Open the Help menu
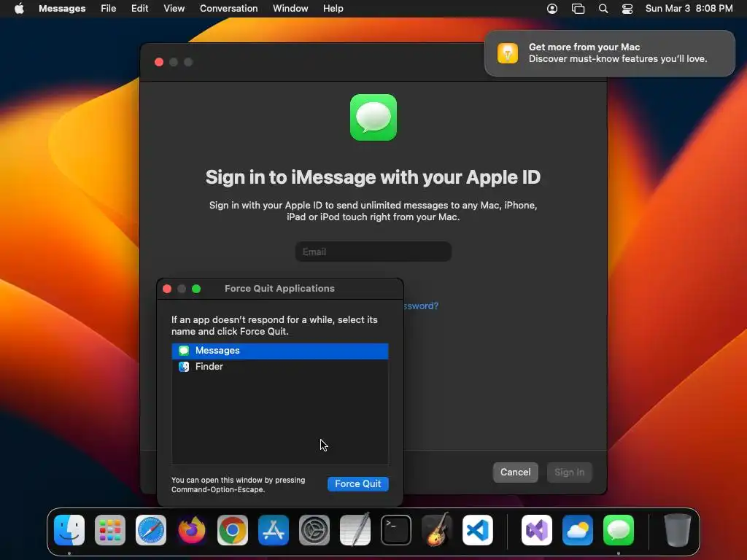The image size is (747, 560). [333, 9]
